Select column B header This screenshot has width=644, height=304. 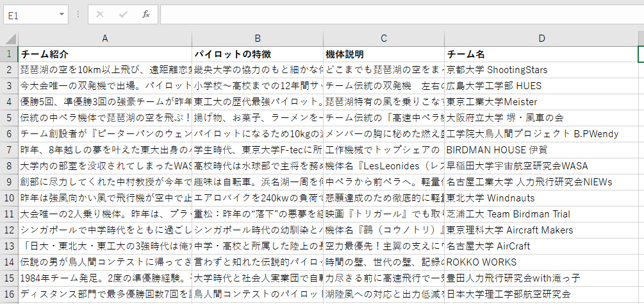pos(258,38)
